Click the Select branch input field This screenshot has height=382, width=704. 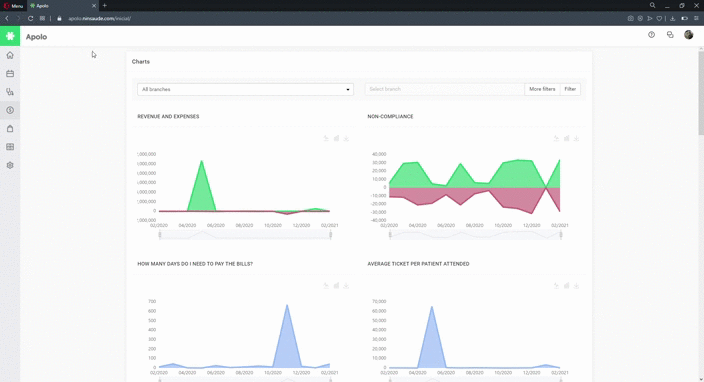click(x=444, y=89)
